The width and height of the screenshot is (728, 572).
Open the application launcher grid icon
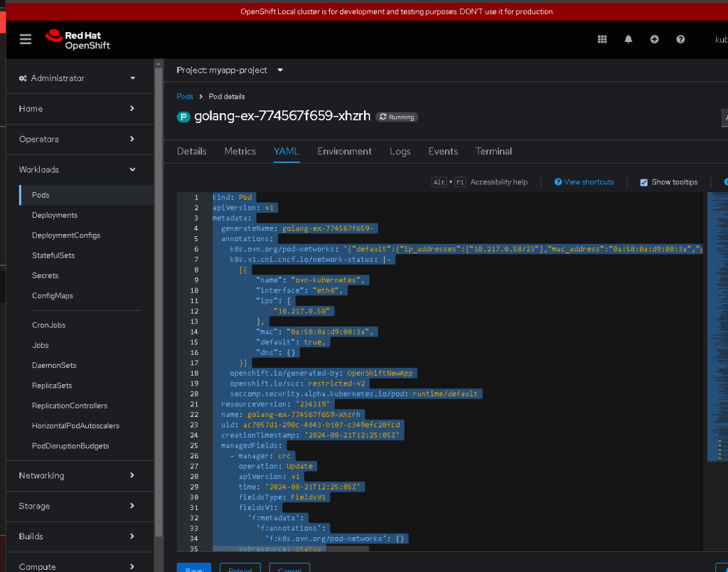602,40
